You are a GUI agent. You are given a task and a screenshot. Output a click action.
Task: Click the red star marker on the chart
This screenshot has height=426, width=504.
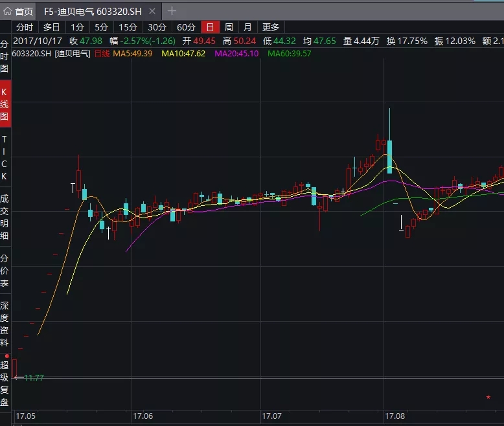(488, 397)
